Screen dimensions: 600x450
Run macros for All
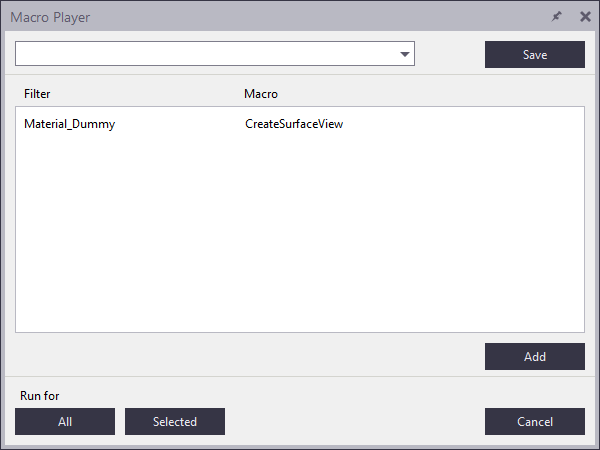(x=65, y=422)
